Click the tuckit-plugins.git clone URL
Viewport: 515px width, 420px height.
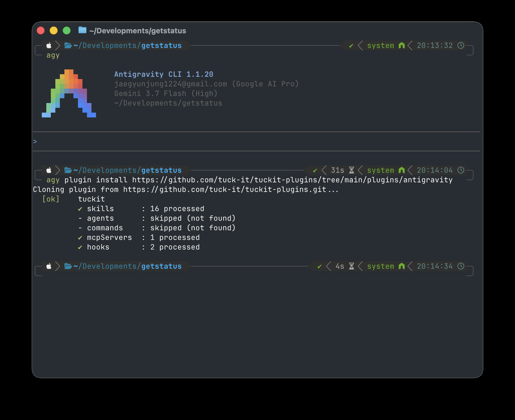pos(224,189)
